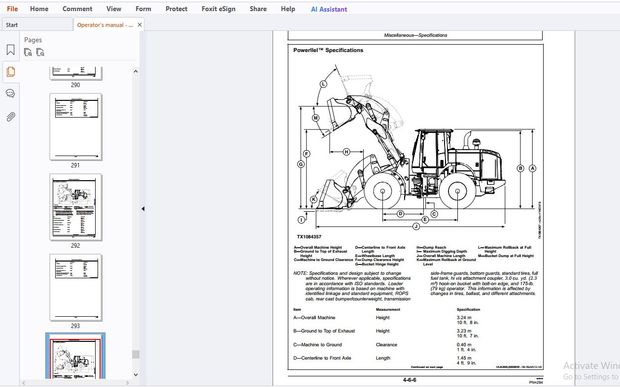Select the Operator's manual document tab
Viewport: 620px width, 387px height.
click(105, 25)
